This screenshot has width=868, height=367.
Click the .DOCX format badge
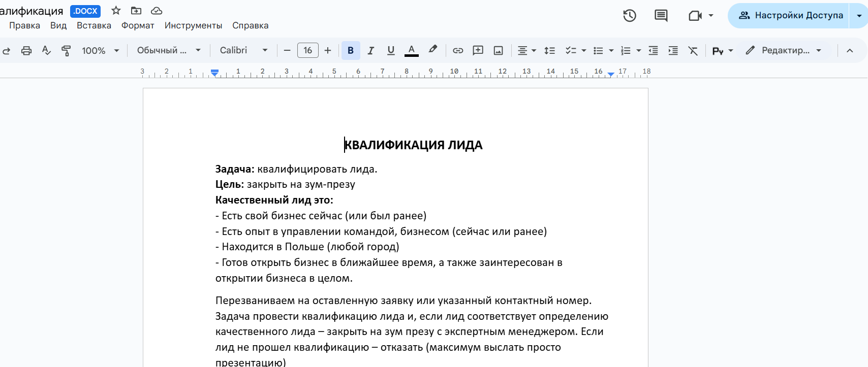85,11
